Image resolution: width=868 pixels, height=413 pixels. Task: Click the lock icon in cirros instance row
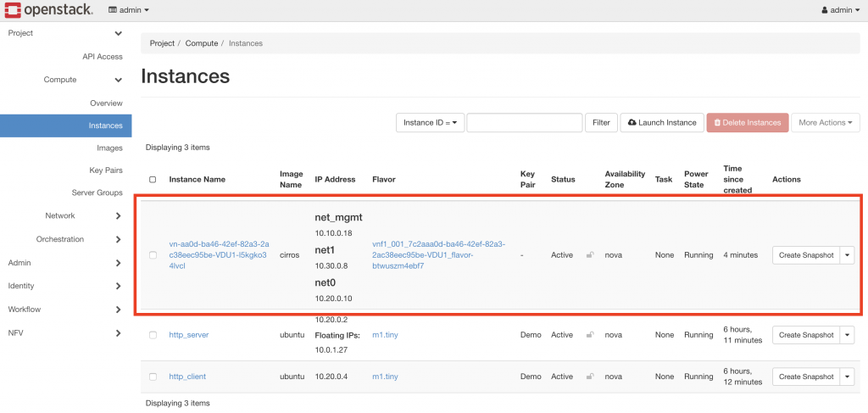point(590,254)
